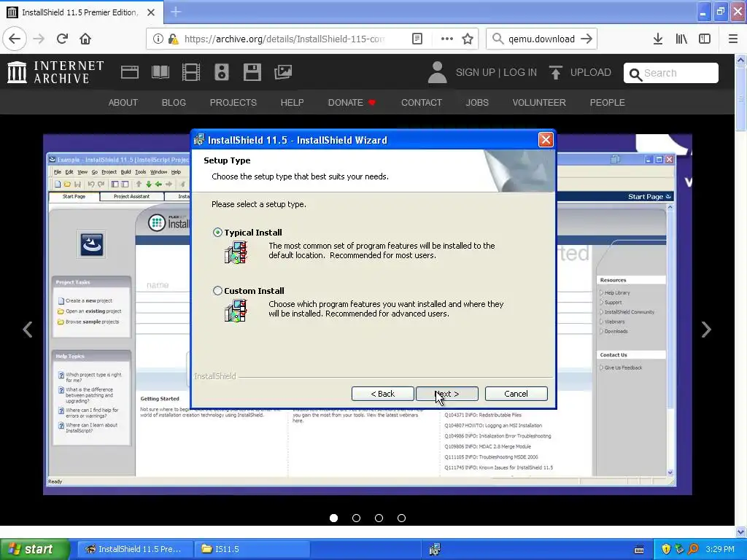
Task: Toggle reader view in address bar
Action: (x=417, y=39)
